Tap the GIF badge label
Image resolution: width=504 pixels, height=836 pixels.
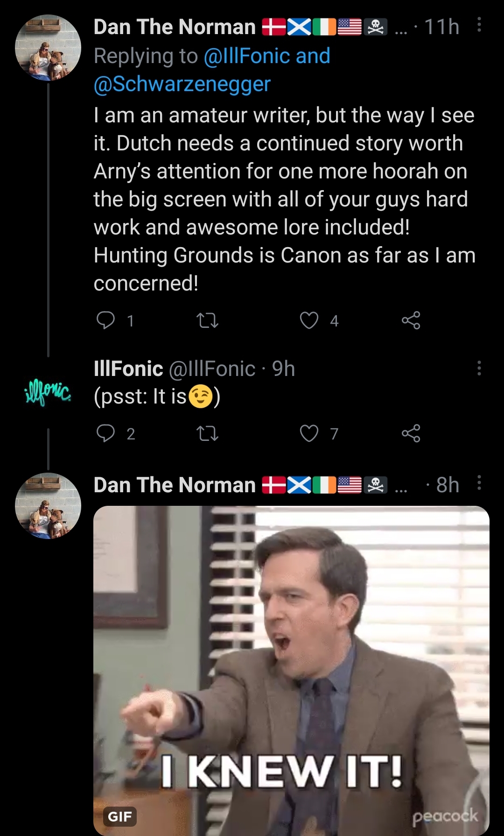click(x=120, y=816)
